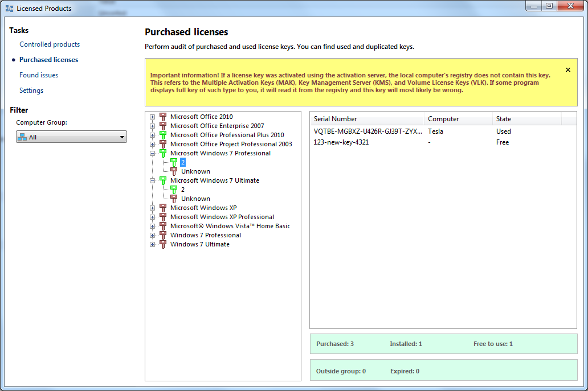588x391 pixels.
Task: Expand the Windows Vista Home Basic node
Action: point(152,226)
